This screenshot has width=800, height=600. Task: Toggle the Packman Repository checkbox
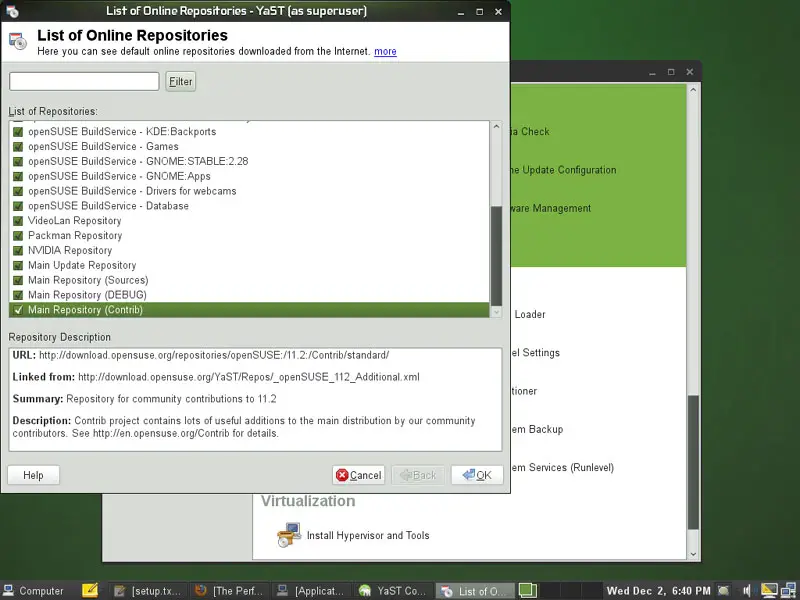pyautogui.click(x=18, y=236)
